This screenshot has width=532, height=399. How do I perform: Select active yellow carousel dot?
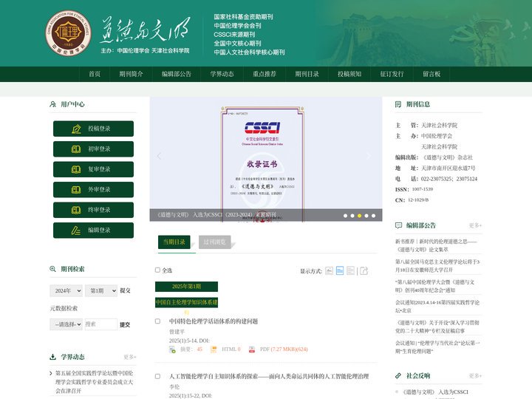pyautogui.click(x=359, y=216)
